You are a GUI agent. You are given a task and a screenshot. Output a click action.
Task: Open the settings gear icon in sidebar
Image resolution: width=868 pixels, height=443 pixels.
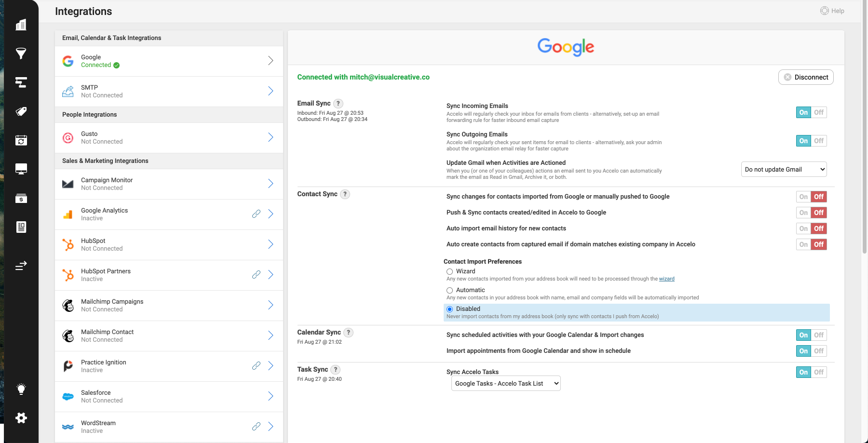point(21,418)
